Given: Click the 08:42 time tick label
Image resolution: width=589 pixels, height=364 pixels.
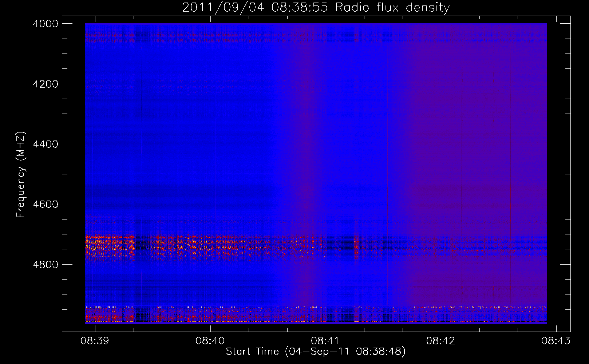Looking at the screenshot, I should pos(441,341).
